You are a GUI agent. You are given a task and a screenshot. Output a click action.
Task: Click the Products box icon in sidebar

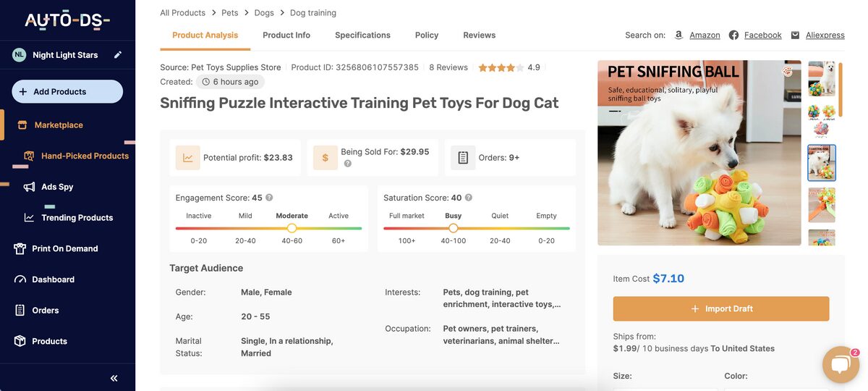click(x=20, y=341)
